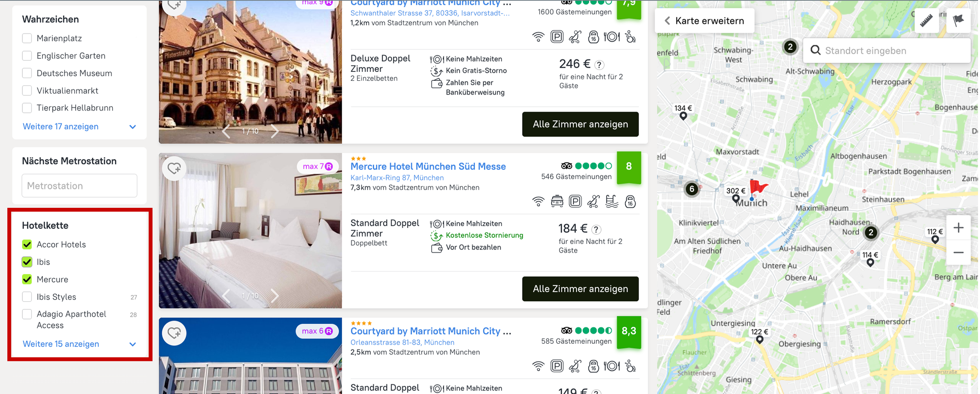Click the Metrostation input field

tap(80, 186)
